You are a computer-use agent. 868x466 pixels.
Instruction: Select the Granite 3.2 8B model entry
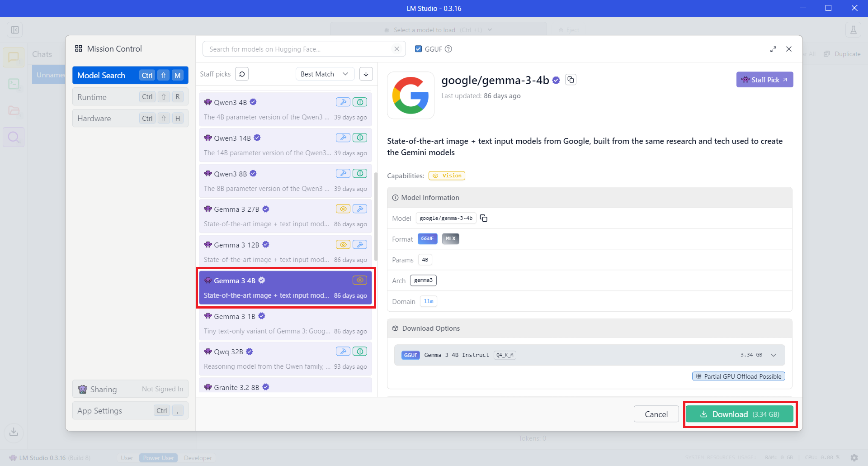pos(285,385)
